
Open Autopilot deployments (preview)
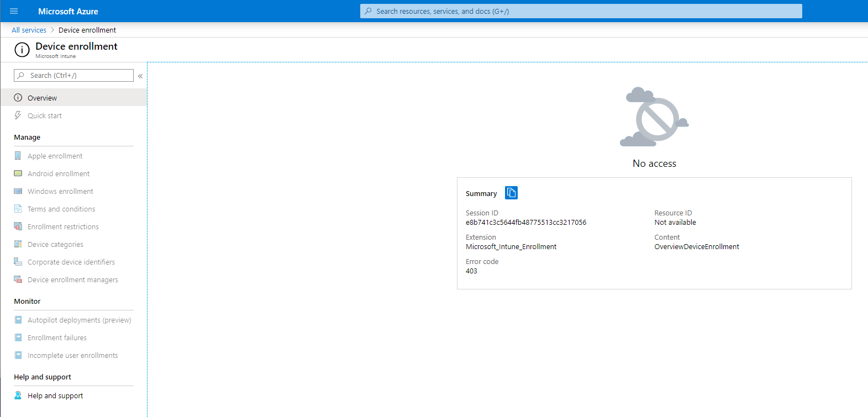click(x=80, y=320)
